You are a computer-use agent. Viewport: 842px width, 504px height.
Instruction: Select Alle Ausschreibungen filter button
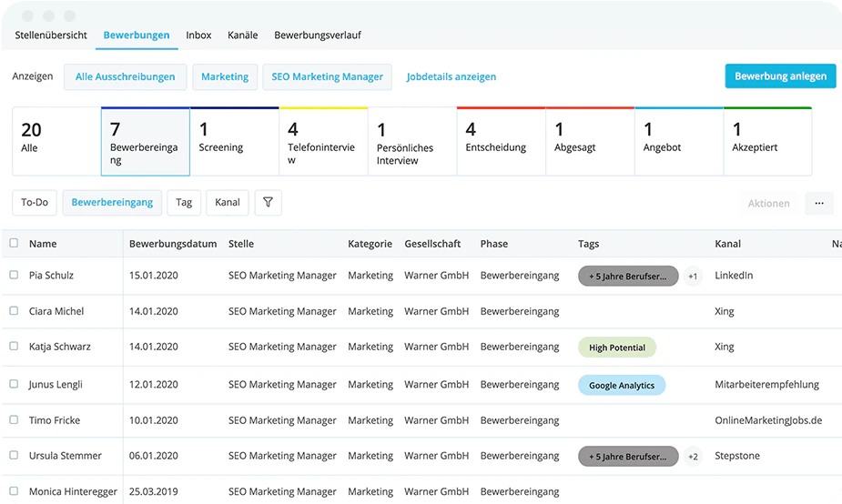(x=125, y=76)
